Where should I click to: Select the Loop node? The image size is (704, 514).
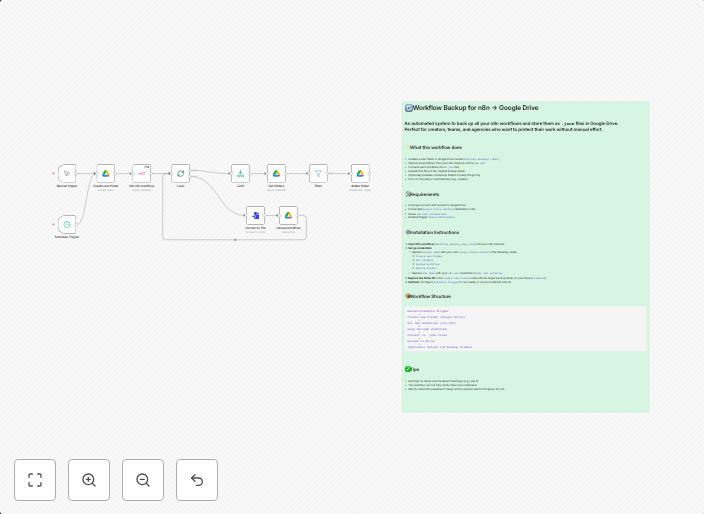[x=180, y=173]
